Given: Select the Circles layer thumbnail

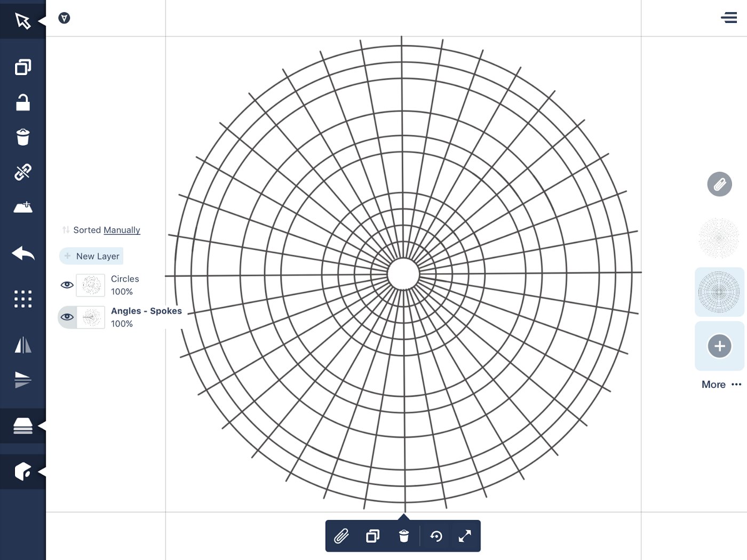Looking at the screenshot, I should pos(91,285).
